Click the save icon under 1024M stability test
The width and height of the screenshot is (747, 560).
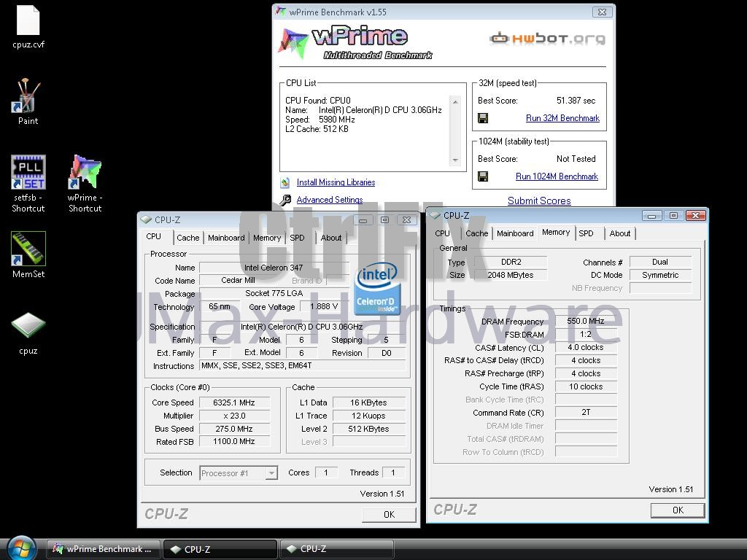pos(483,176)
